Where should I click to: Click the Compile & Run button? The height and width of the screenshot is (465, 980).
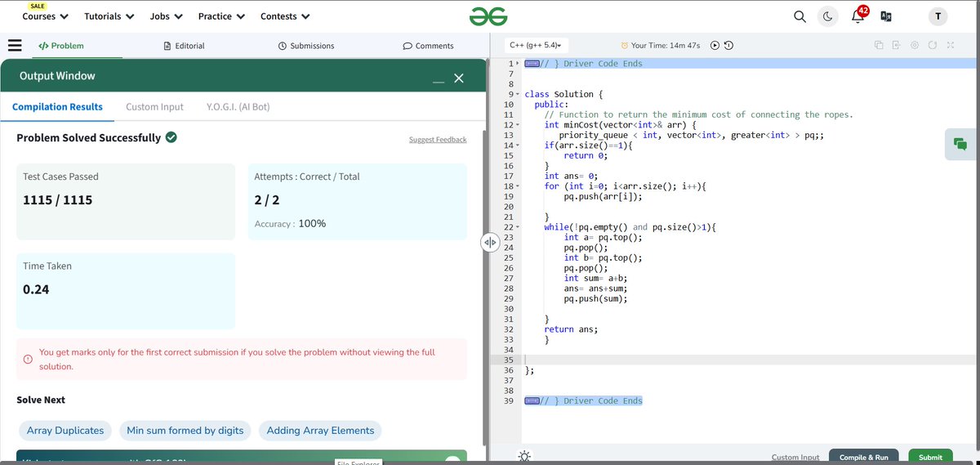[x=863, y=457]
